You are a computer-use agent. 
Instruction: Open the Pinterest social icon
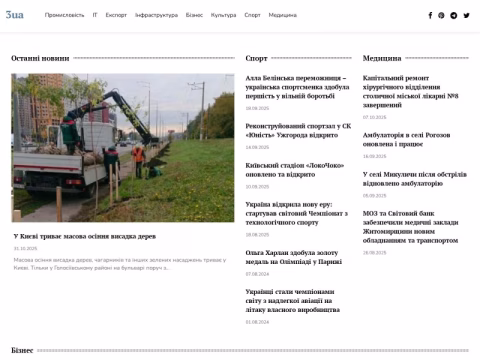pyautogui.click(x=441, y=15)
